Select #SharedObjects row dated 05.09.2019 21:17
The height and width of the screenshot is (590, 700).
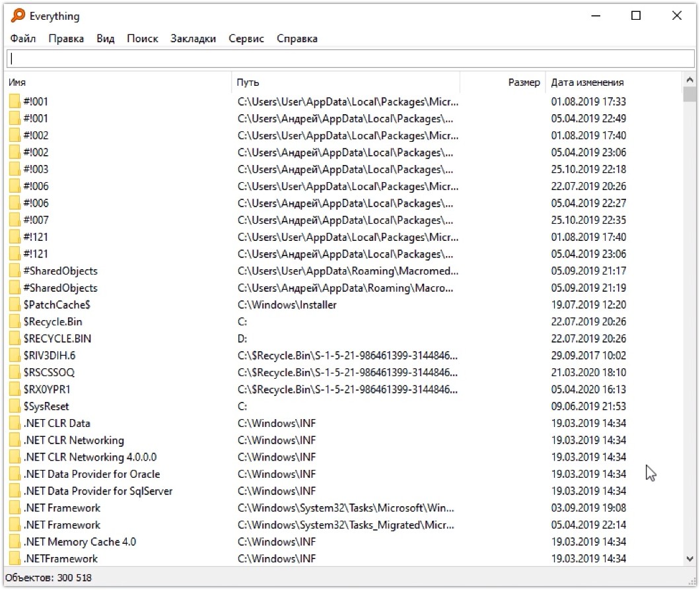click(344, 271)
